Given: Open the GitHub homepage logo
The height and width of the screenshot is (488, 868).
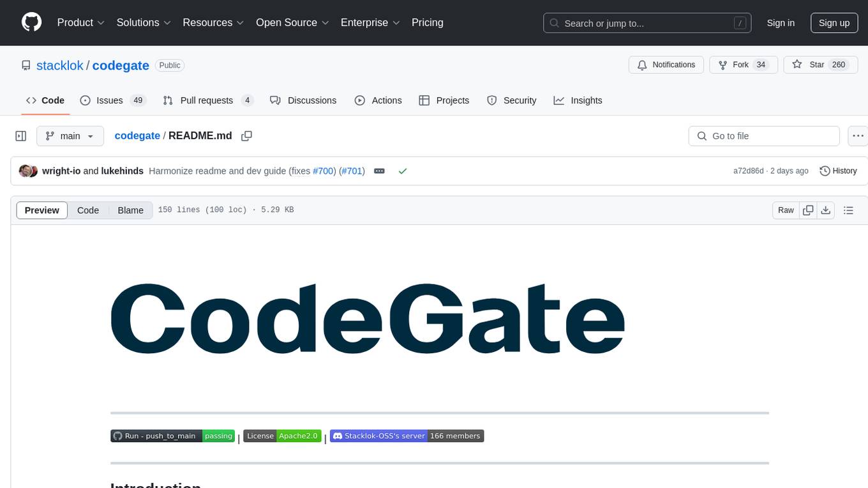Looking at the screenshot, I should [32, 22].
